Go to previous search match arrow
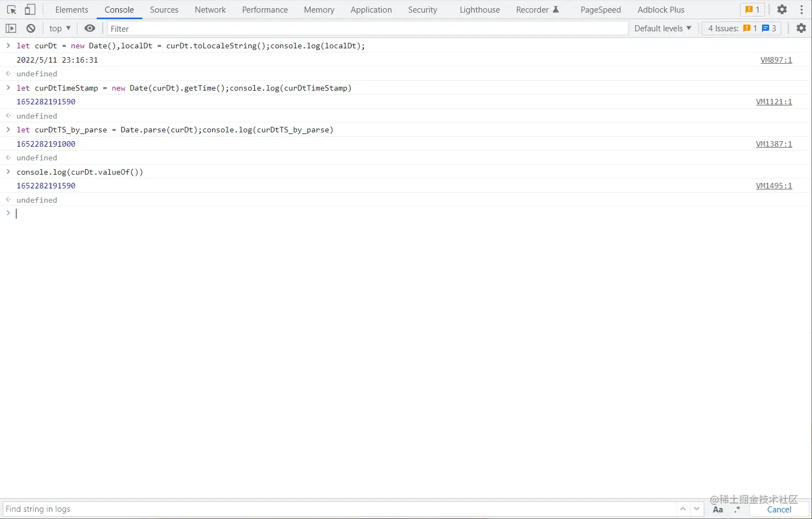This screenshot has height=519, width=812. (683, 509)
